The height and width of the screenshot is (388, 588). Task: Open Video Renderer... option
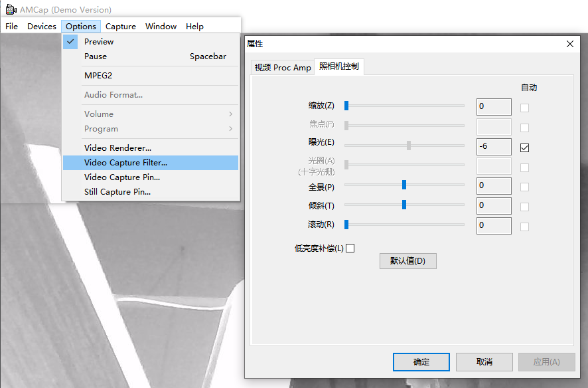click(151, 148)
